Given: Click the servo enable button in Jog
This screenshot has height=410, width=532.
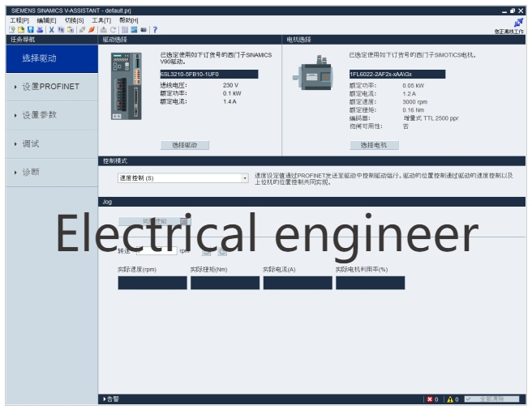Looking at the screenshot, I should (154, 221).
